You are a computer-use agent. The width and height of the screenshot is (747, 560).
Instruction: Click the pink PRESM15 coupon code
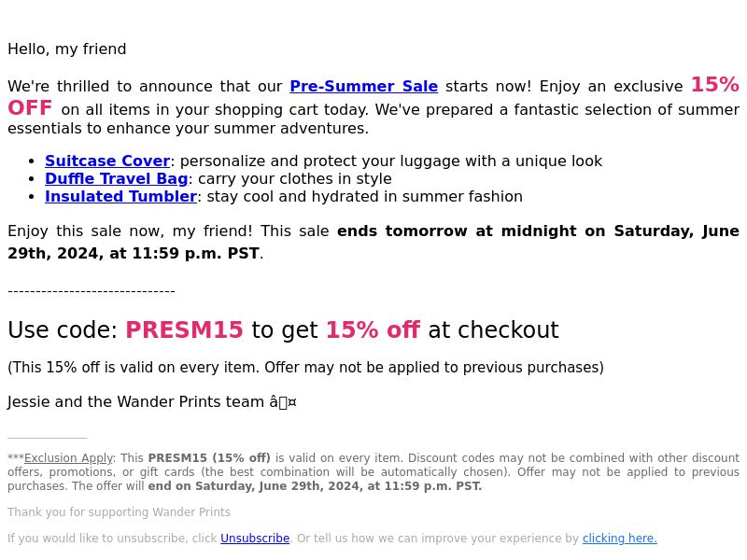click(x=184, y=329)
